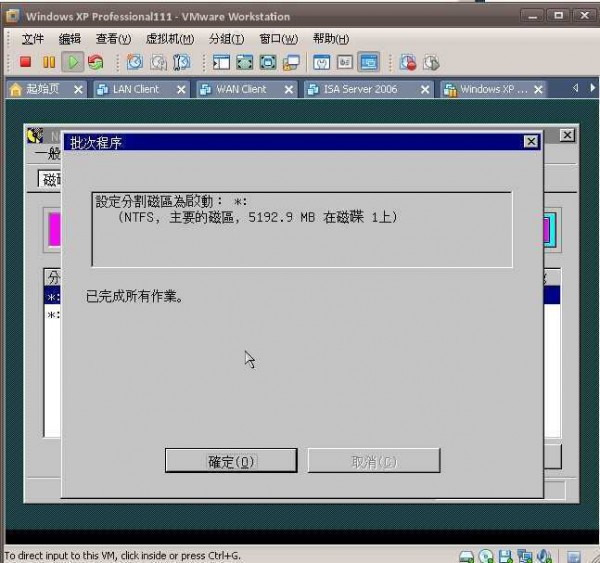Click the sound device status bar icon
The image size is (600, 563).
[544, 556]
